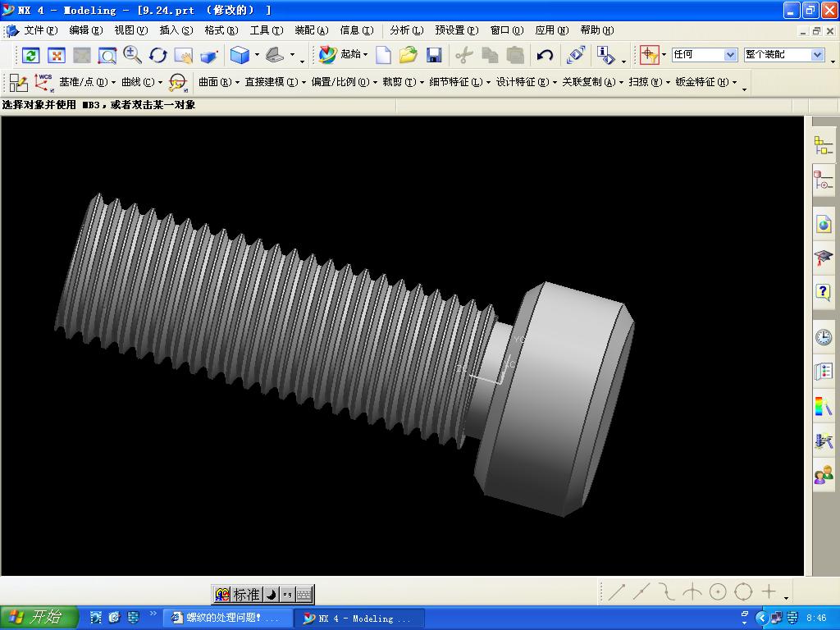The image size is (840, 630).
Task: Open the 工具 menu
Action: [267, 30]
